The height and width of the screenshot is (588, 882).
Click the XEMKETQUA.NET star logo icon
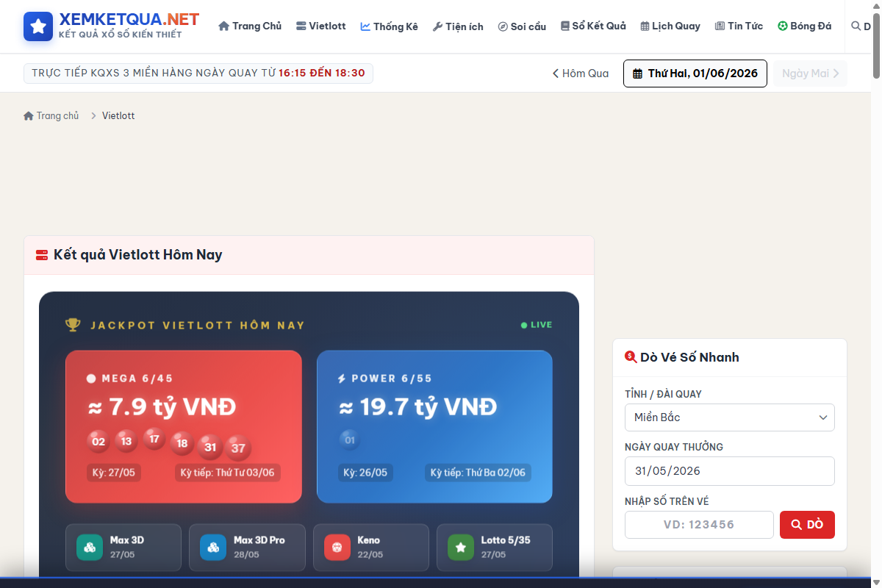click(38, 26)
